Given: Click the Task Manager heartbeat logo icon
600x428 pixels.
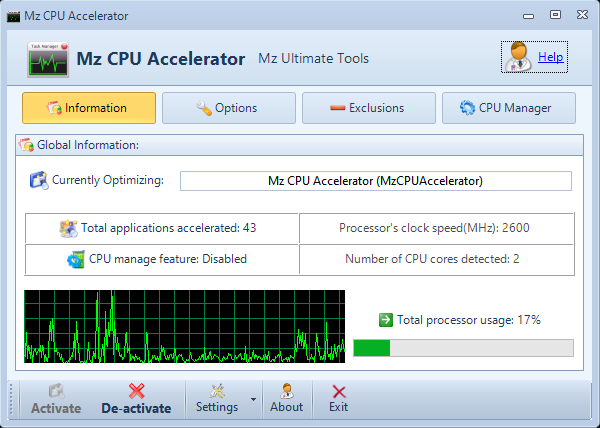Looking at the screenshot, I should point(48,60).
